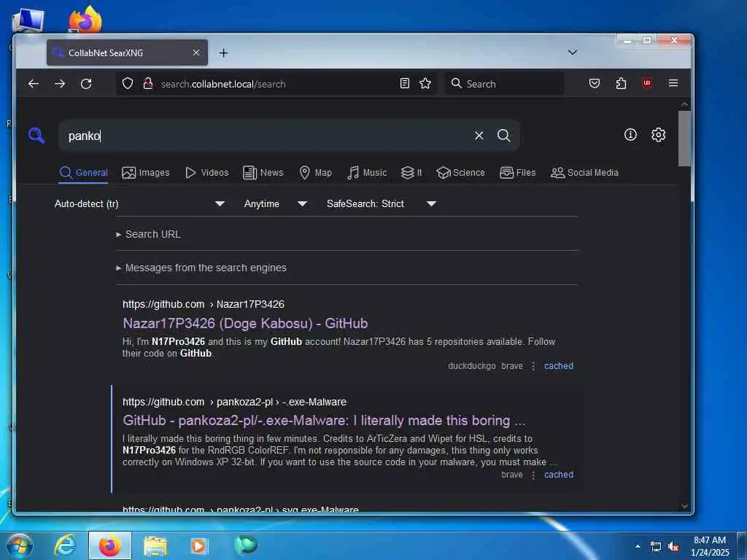The image size is (747, 560).
Task: Show hidden tray icons arrow
Action: [638, 546]
